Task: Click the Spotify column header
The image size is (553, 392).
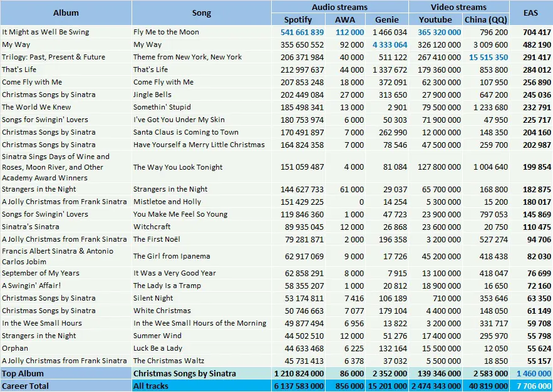Action: [x=298, y=20]
